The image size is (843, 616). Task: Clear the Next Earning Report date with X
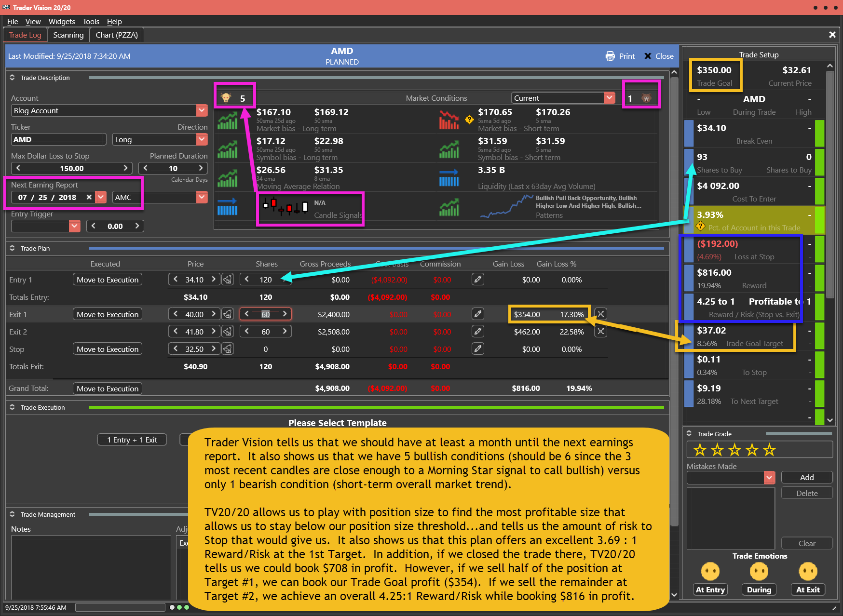point(89,197)
